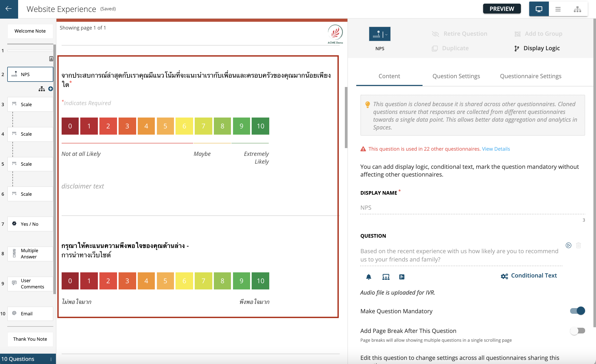Click the User Comments speech icon

click(14, 283)
